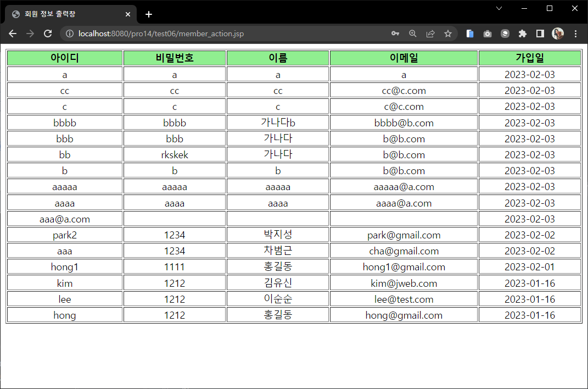Select the 2023-02-01 join date cell

click(x=530, y=267)
